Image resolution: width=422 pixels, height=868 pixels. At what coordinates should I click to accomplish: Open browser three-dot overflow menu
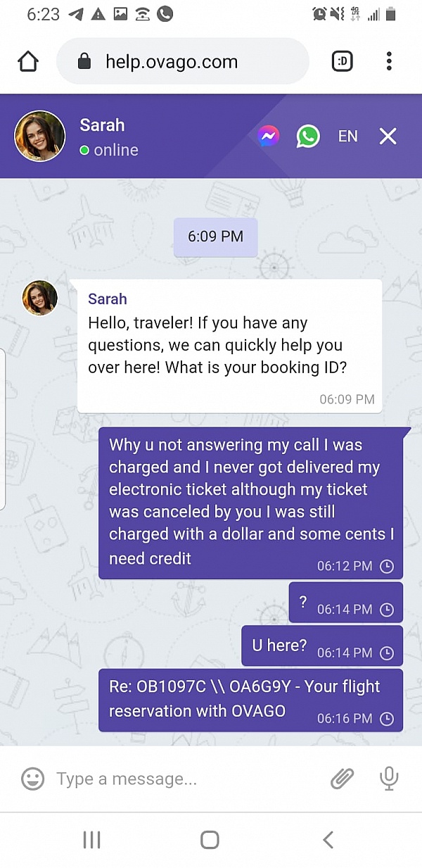(x=389, y=61)
